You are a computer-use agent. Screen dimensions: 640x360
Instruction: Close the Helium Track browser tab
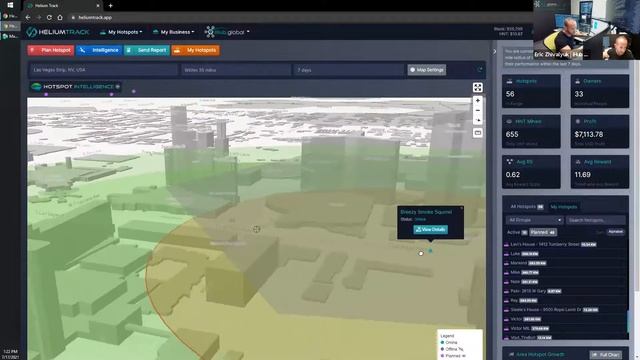point(98,6)
